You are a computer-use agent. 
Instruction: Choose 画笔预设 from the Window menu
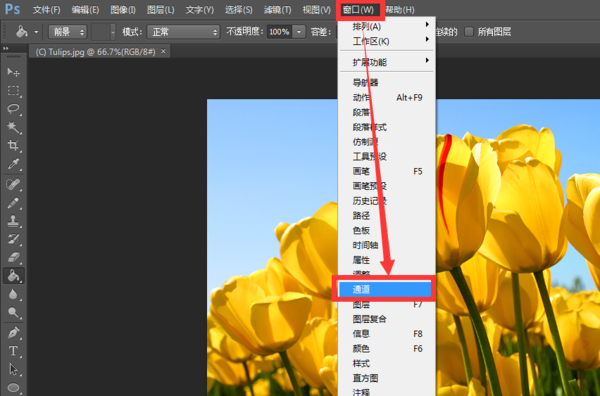386,186
